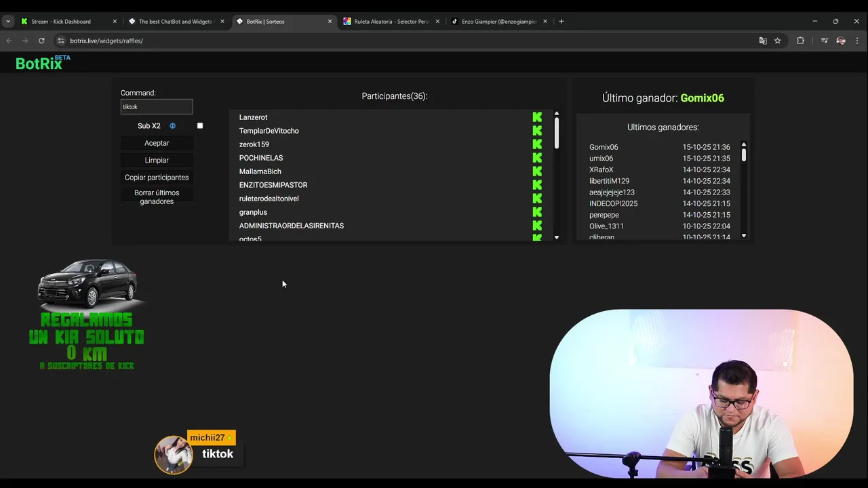This screenshot has width=868, height=488.
Task: Click Kick icon beside POCHINELAS
Action: tap(537, 158)
